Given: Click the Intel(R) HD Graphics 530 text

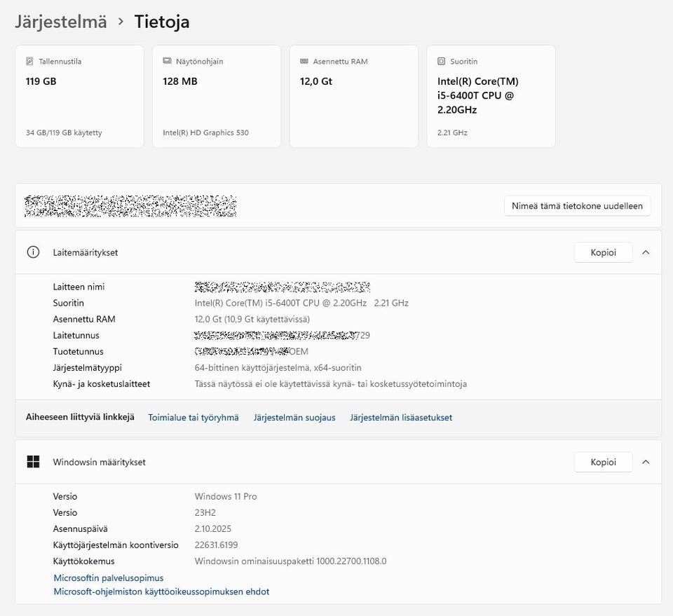Looking at the screenshot, I should [x=205, y=132].
